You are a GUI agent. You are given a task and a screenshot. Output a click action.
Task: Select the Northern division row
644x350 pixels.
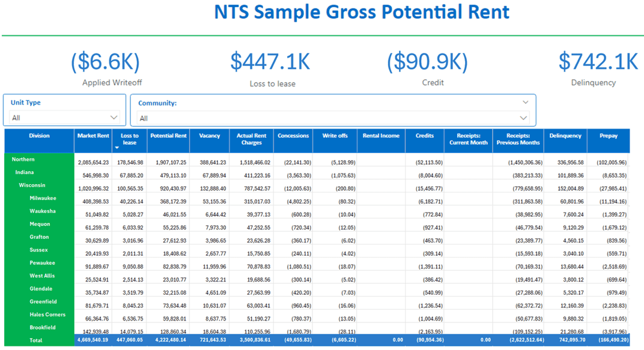23,160
